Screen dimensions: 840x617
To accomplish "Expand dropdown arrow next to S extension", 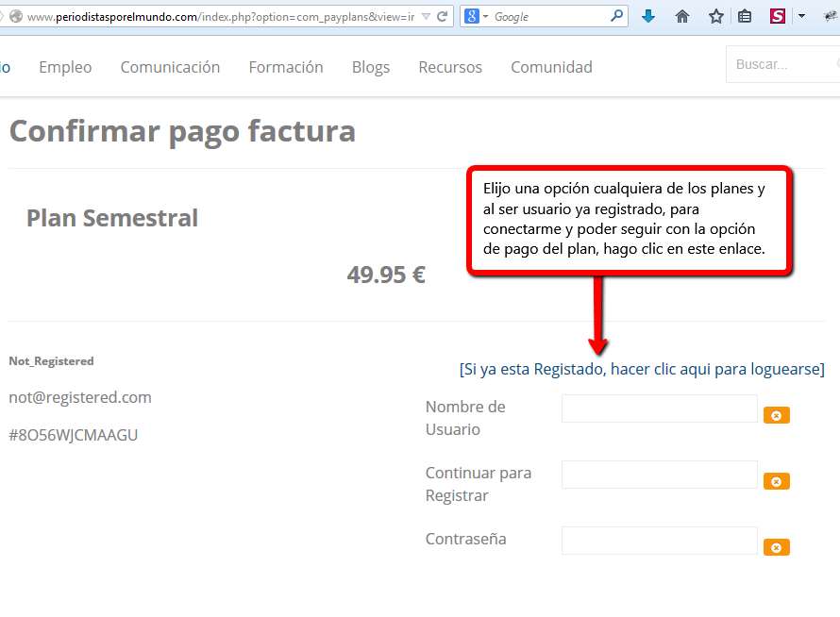I will [801, 16].
